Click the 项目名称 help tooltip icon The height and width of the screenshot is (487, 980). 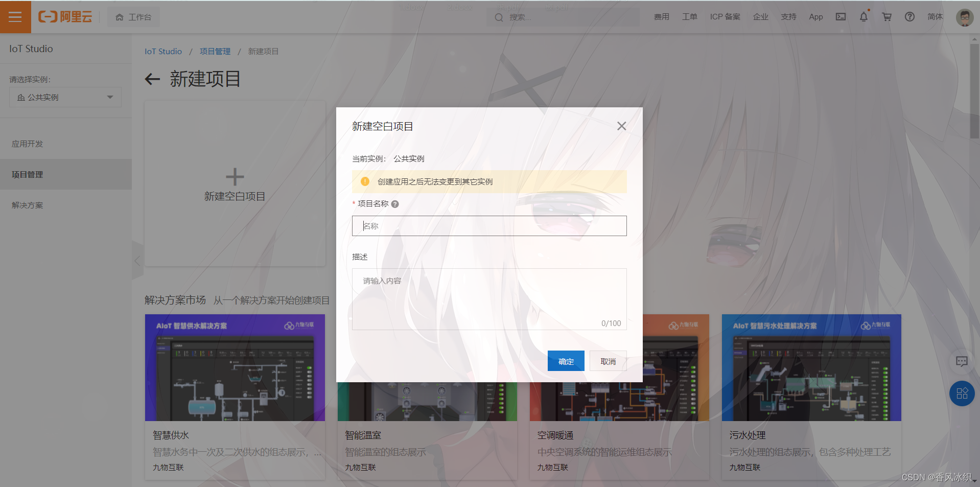[x=395, y=204]
